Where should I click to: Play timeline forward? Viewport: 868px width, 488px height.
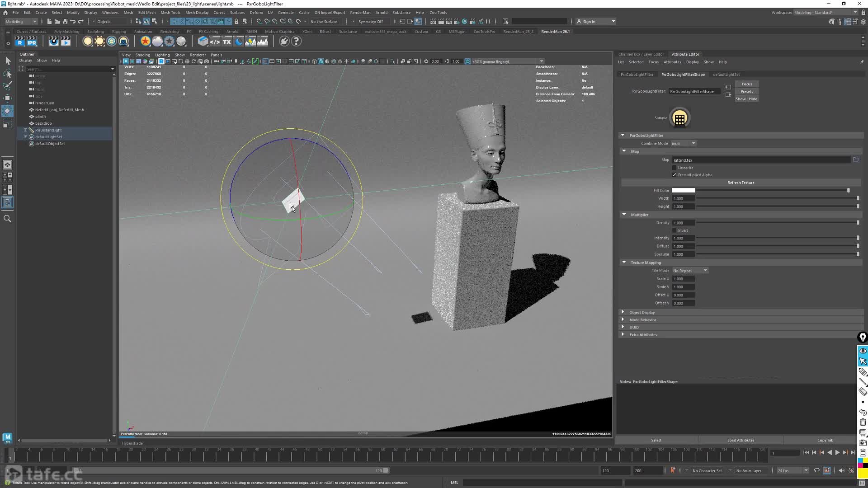point(837,452)
